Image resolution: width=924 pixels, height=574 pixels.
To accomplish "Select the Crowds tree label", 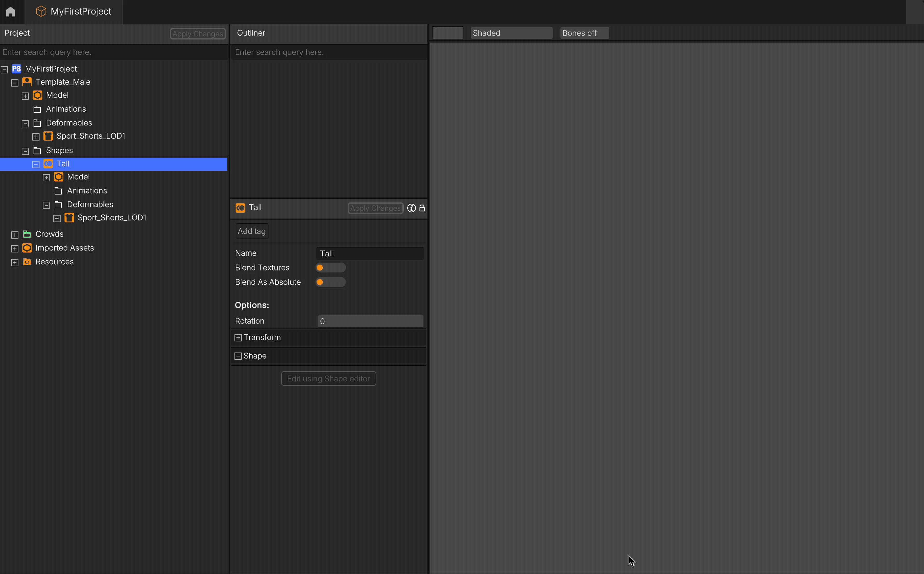I will click(49, 234).
